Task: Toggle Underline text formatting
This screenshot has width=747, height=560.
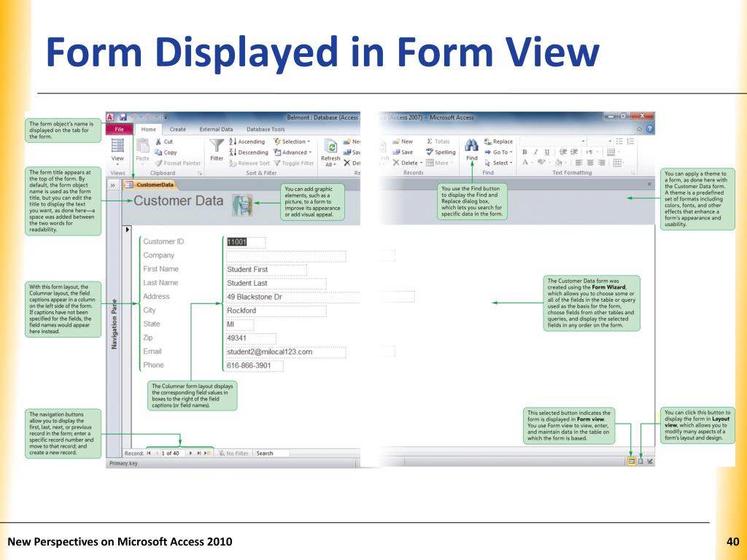Action: pos(547,152)
